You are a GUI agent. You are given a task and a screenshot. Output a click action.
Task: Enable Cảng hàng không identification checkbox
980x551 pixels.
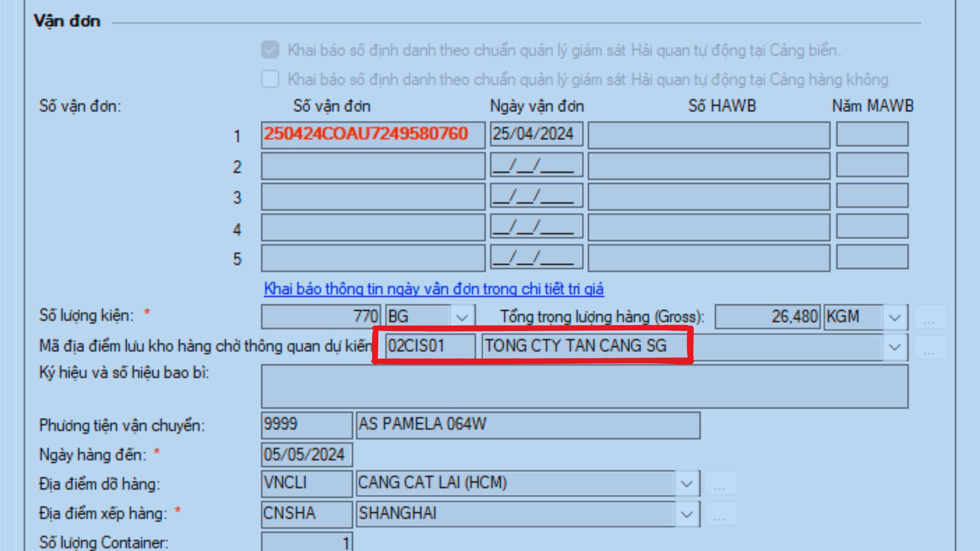click(269, 79)
